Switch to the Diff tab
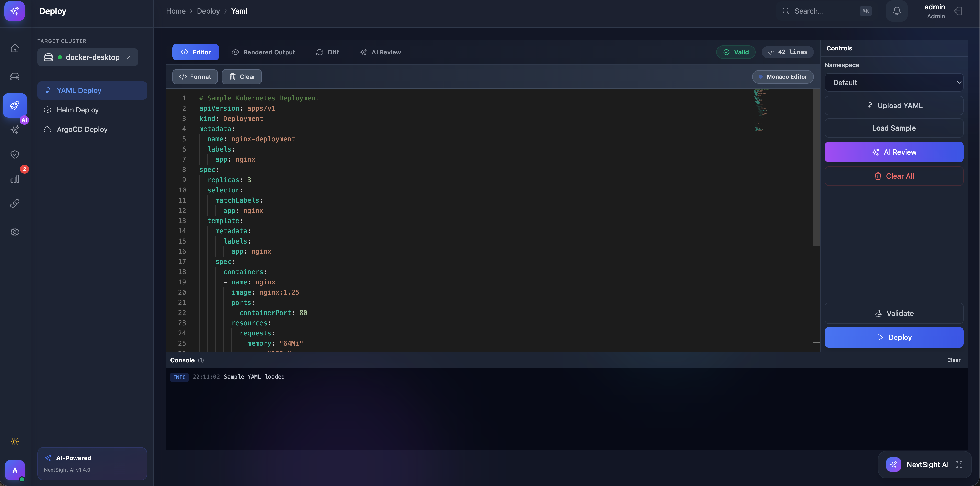Viewport: 980px width, 486px height. coord(327,52)
